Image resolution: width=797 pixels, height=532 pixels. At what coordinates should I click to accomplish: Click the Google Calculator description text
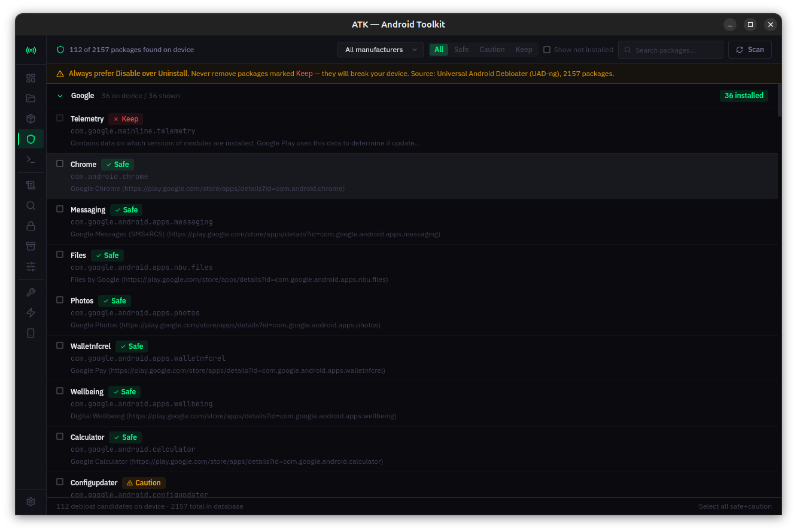click(227, 461)
